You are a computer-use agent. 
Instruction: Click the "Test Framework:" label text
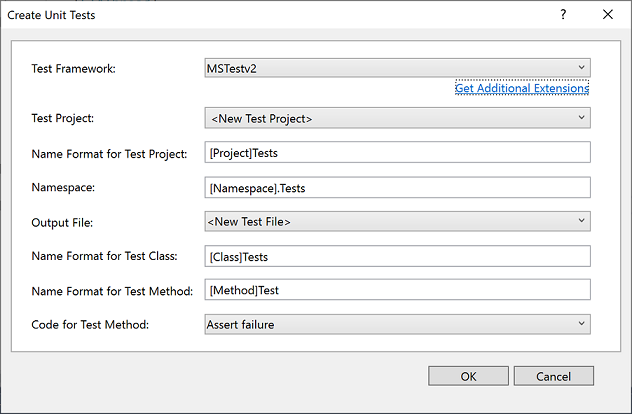74,69
